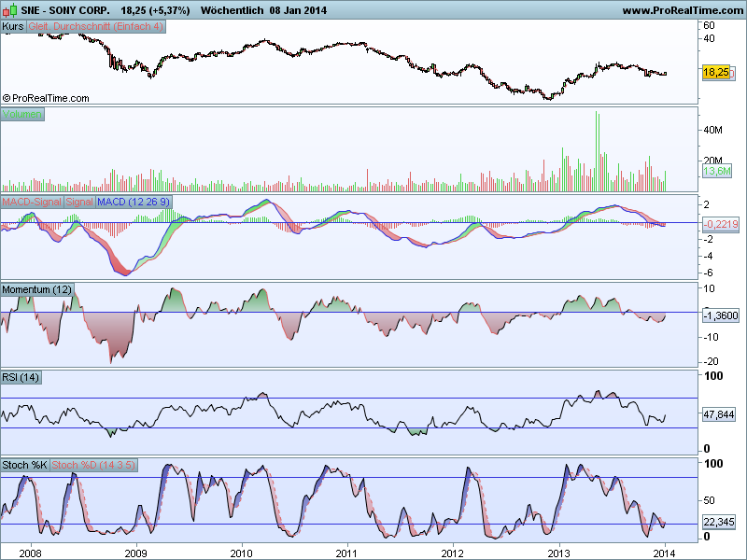
Task: Select the Kurs panel label
Action: click(x=13, y=27)
